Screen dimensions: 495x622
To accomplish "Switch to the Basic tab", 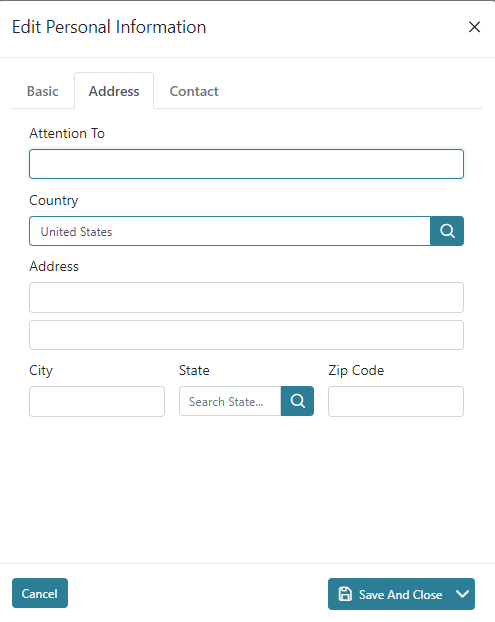I will pyautogui.click(x=43, y=91).
